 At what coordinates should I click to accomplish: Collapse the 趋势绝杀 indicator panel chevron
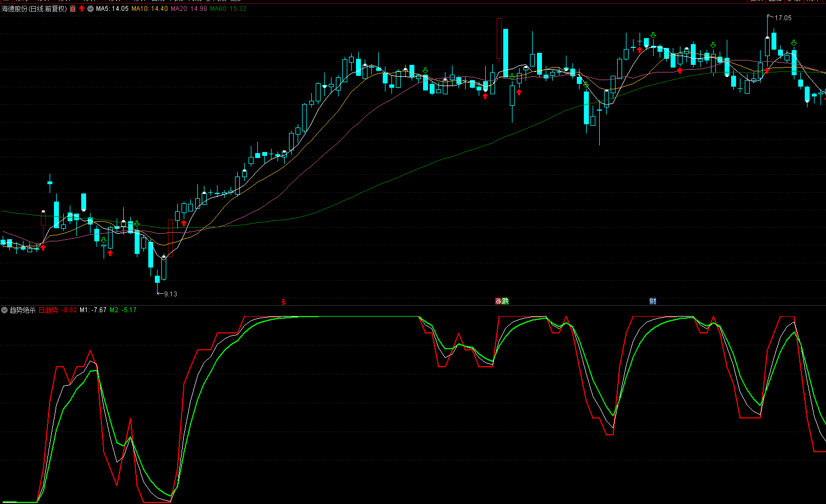pos(4,310)
